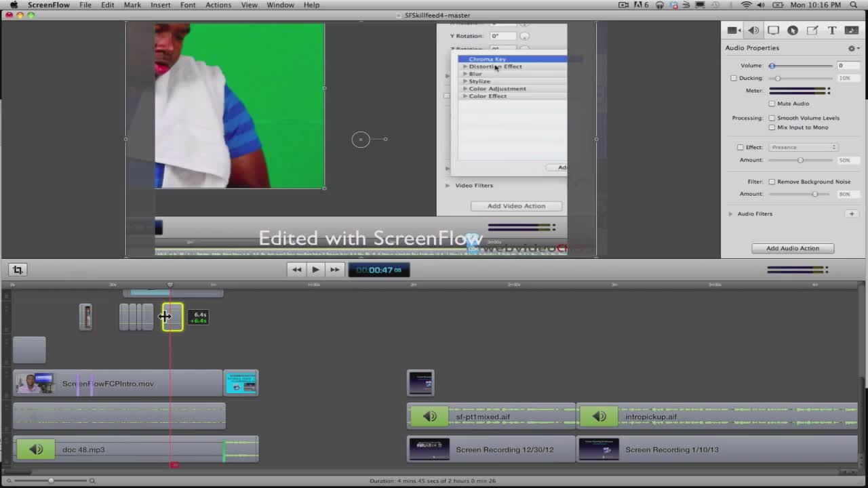
Task: Open the View menu
Action: click(x=249, y=5)
